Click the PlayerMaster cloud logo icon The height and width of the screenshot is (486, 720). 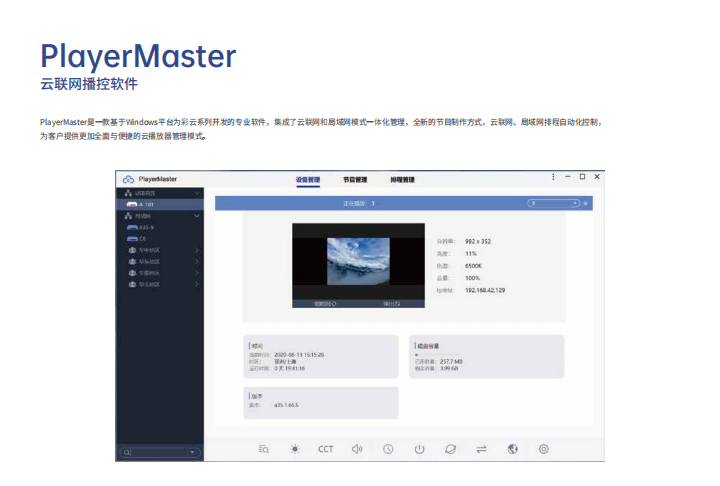pos(128,179)
